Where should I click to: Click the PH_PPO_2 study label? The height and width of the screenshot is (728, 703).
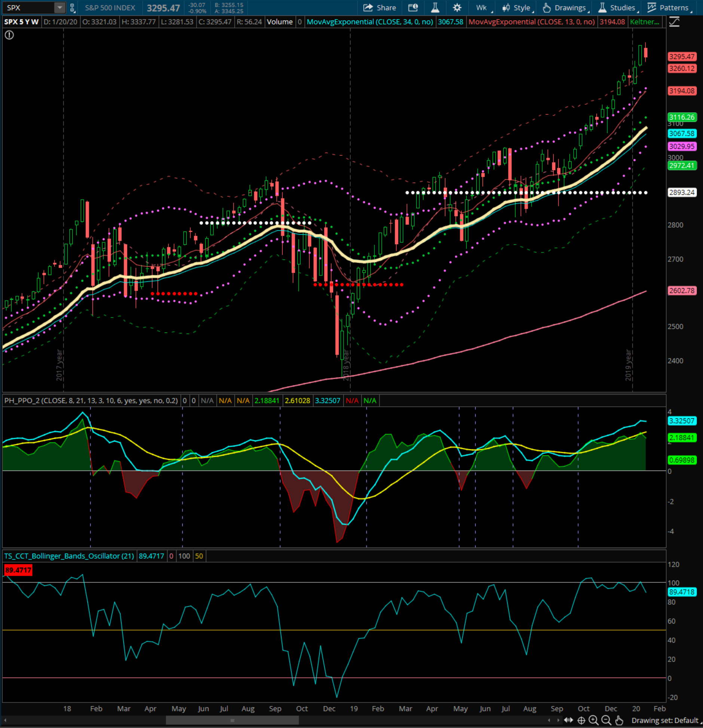coord(91,401)
